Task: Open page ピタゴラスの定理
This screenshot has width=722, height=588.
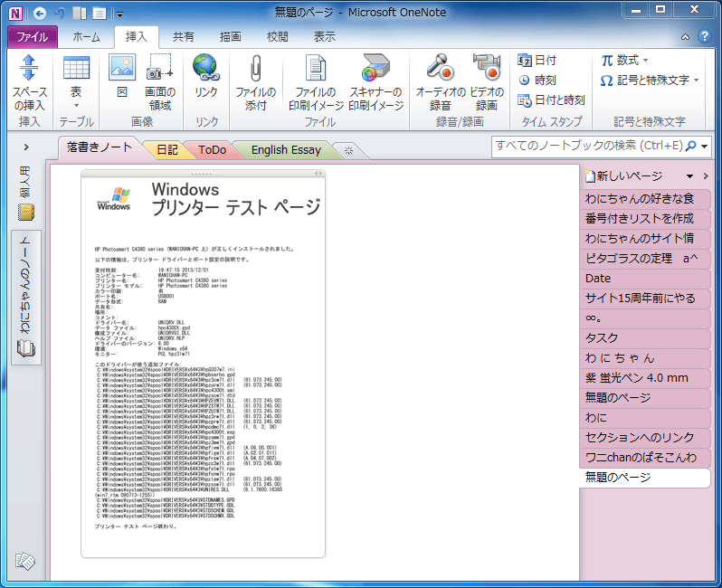Action: coord(644,259)
